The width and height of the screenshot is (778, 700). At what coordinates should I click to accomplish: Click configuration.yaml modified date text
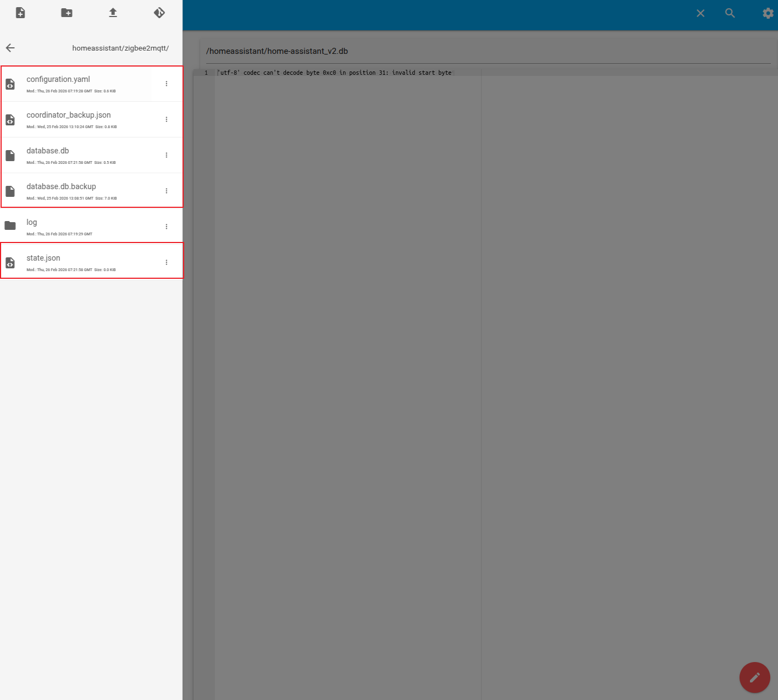pyautogui.click(x=59, y=91)
